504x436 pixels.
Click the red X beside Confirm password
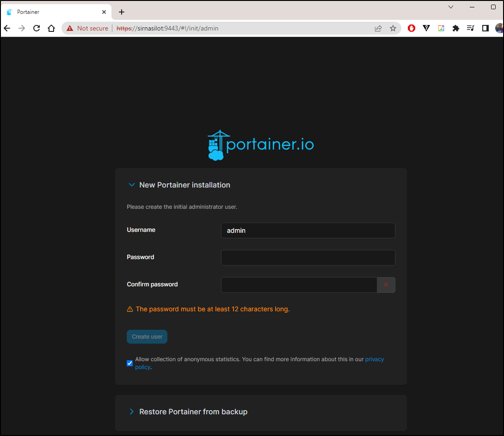(386, 285)
